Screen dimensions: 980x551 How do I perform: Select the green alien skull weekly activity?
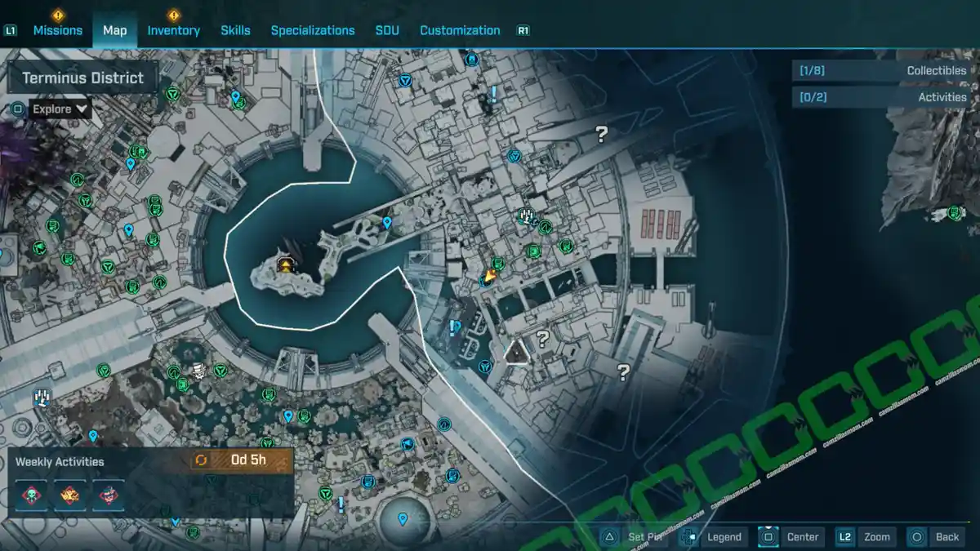(31, 495)
